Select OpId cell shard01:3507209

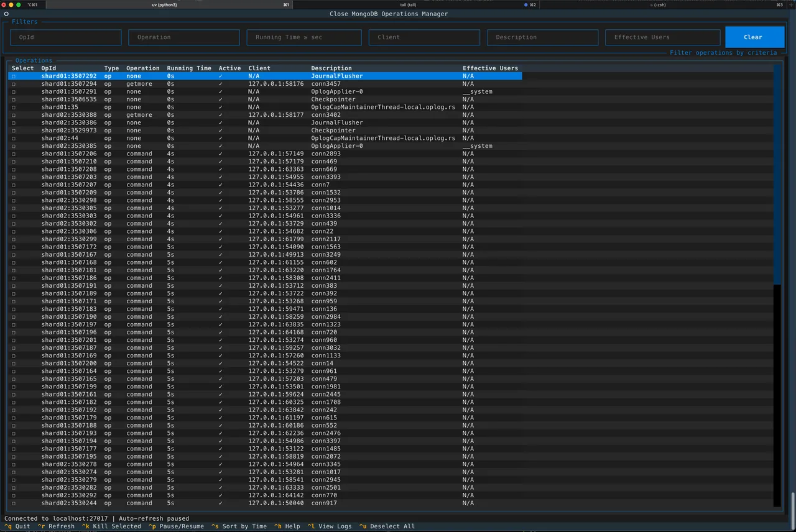coord(69,193)
